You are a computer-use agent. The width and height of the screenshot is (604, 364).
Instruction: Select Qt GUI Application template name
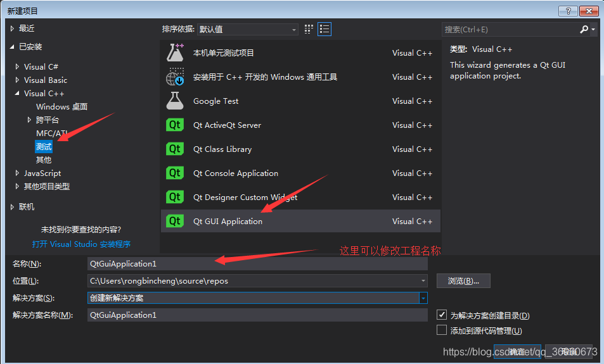[x=228, y=221]
